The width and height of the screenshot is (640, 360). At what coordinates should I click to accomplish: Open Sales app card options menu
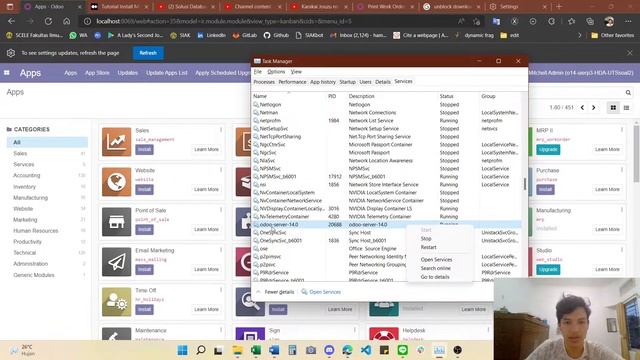coord(221,130)
